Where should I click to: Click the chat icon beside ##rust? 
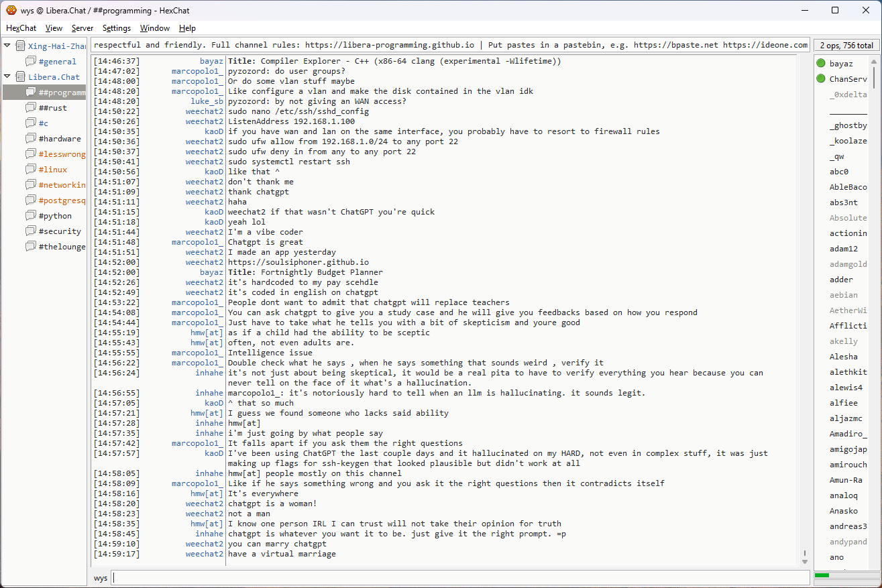coord(31,108)
